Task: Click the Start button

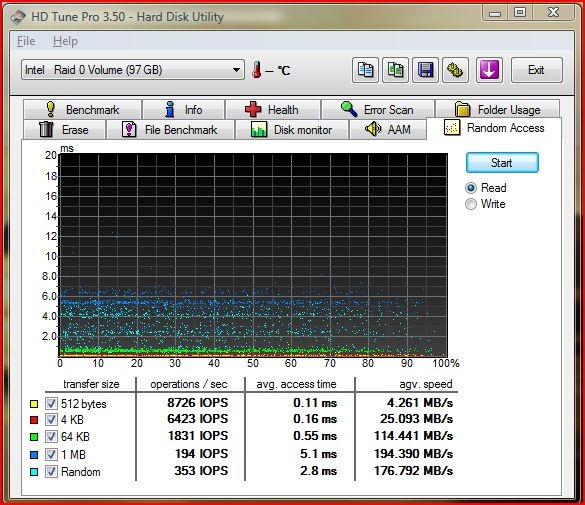Action: 502,163
